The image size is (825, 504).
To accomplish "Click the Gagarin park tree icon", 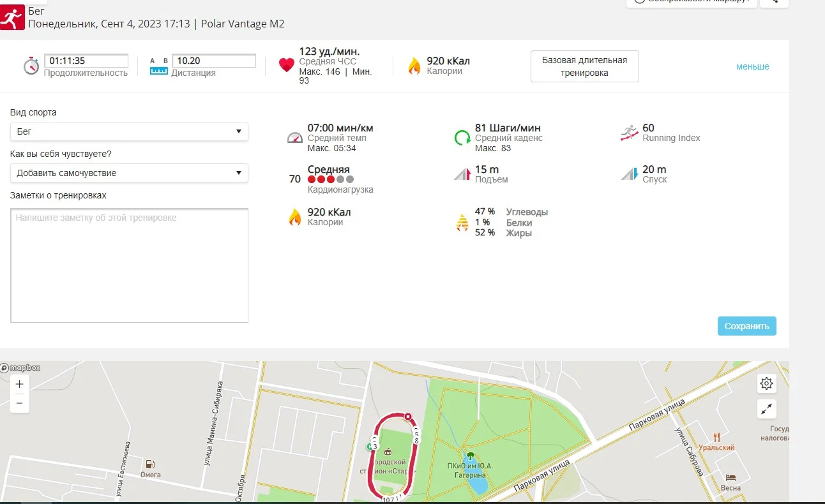I will (x=471, y=456).
